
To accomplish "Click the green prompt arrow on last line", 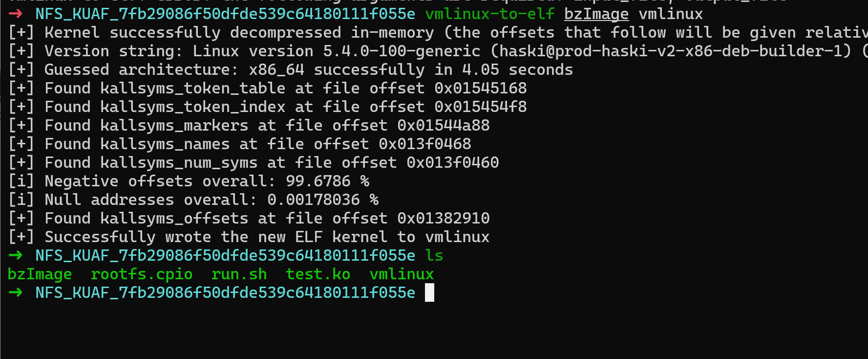I will point(16,292).
